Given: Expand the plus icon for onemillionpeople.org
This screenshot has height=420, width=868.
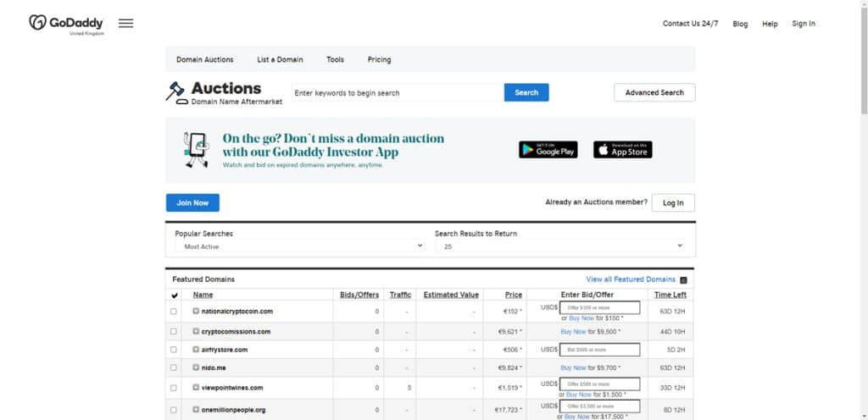Looking at the screenshot, I should point(196,410).
